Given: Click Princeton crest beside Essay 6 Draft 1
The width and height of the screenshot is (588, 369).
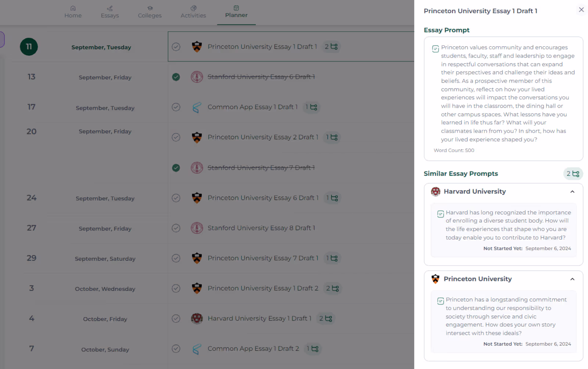Looking at the screenshot, I should 197,198.
